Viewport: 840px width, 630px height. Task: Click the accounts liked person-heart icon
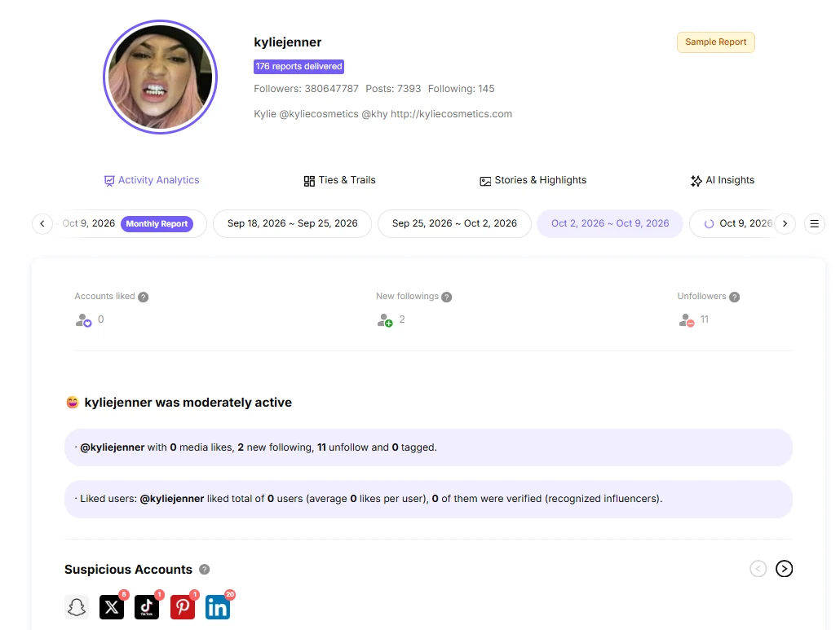click(x=83, y=320)
